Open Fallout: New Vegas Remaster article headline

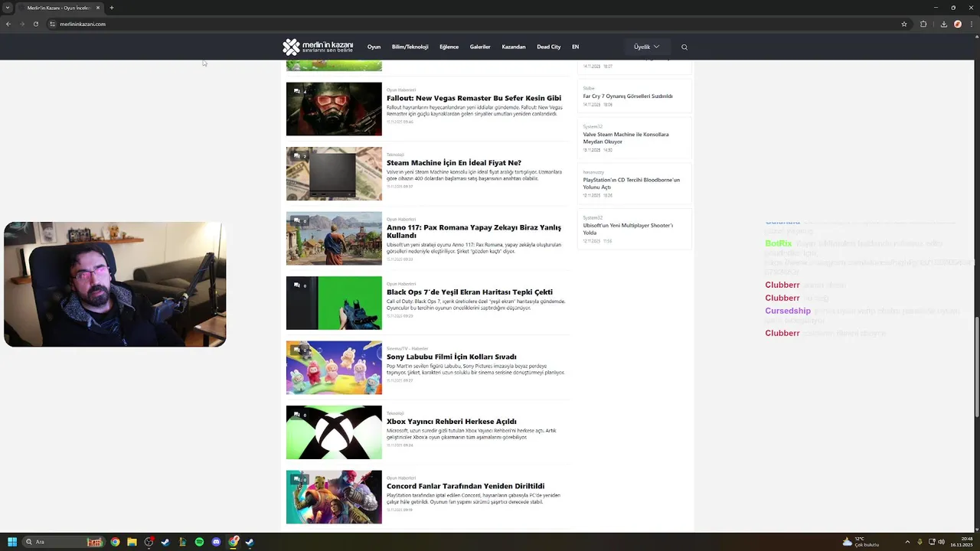click(474, 98)
